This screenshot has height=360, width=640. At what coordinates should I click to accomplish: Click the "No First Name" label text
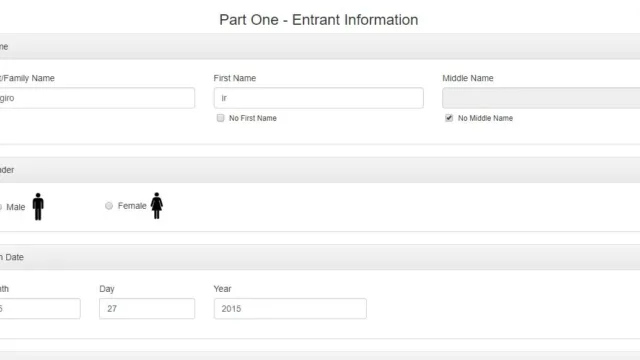253,118
